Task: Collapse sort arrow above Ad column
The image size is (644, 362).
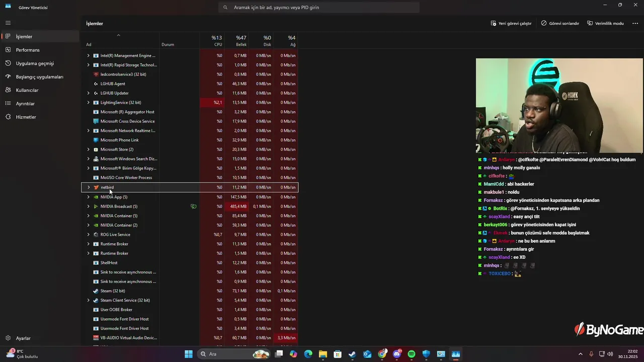Action: pos(118,35)
